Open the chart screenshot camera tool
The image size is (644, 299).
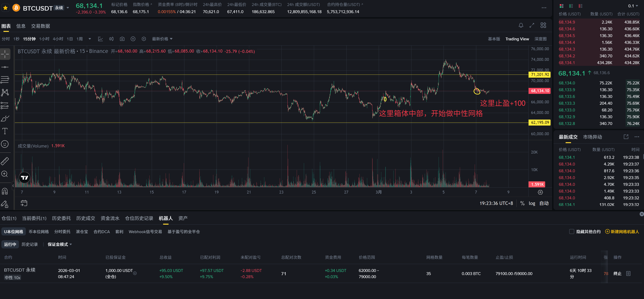122,39
